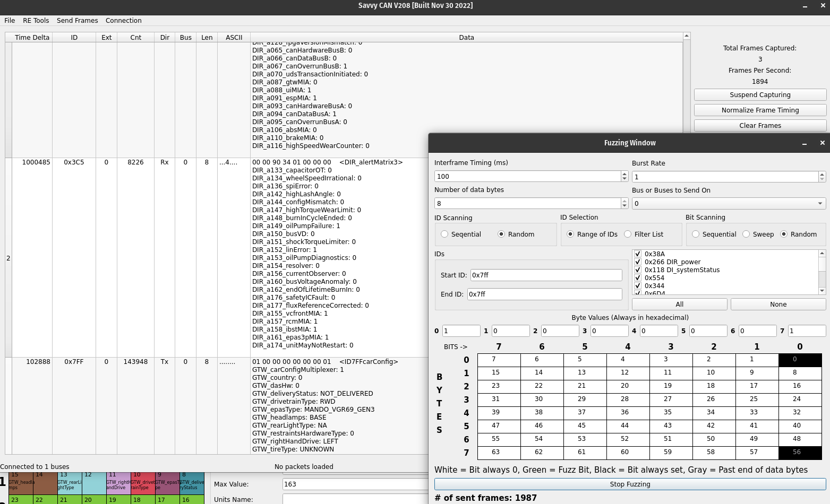The image size is (830, 504).
Task: Decrease Number of data bytes spinner
Action: tap(624, 206)
